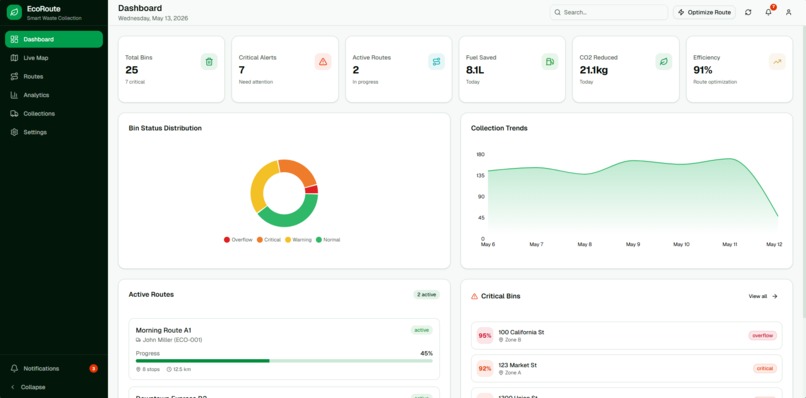This screenshot has width=806, height=398.
Task: Click the route icon on Active Routes card
Action: pos(436,62)
